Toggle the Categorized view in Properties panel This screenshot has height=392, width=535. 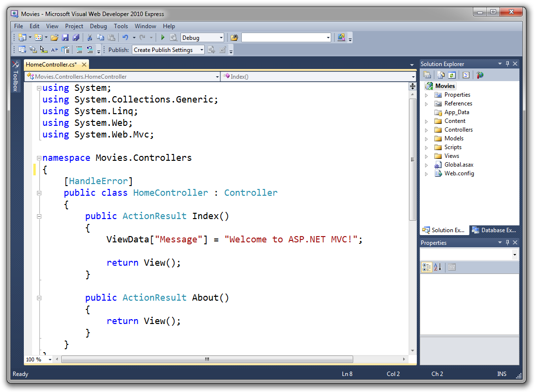coord(427,267)
